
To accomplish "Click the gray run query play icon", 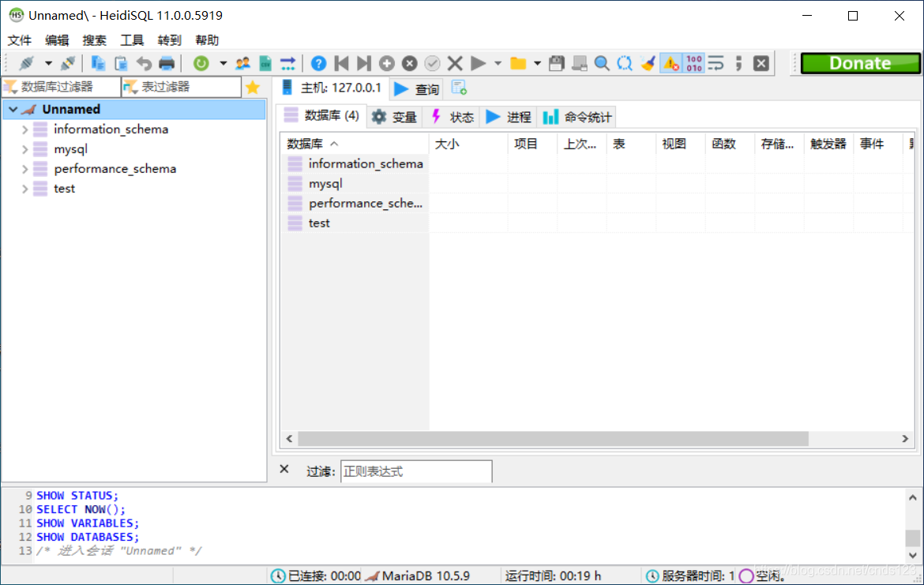I will click(478, 63).
